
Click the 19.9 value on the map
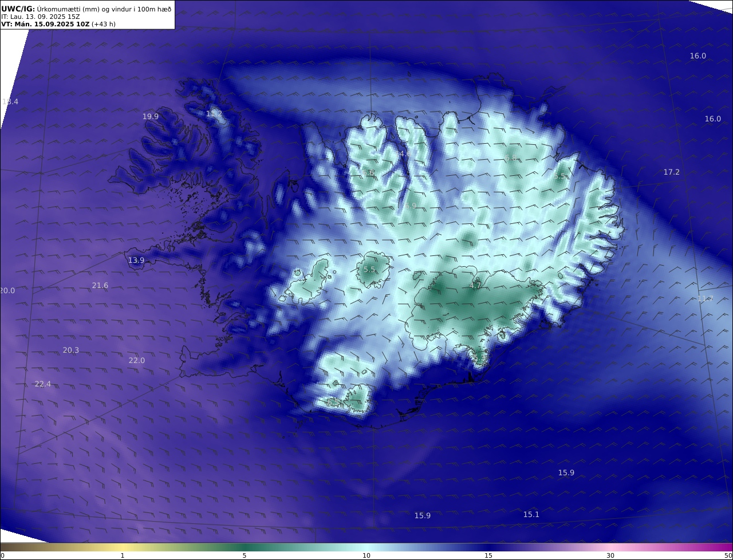click(151, 116)
